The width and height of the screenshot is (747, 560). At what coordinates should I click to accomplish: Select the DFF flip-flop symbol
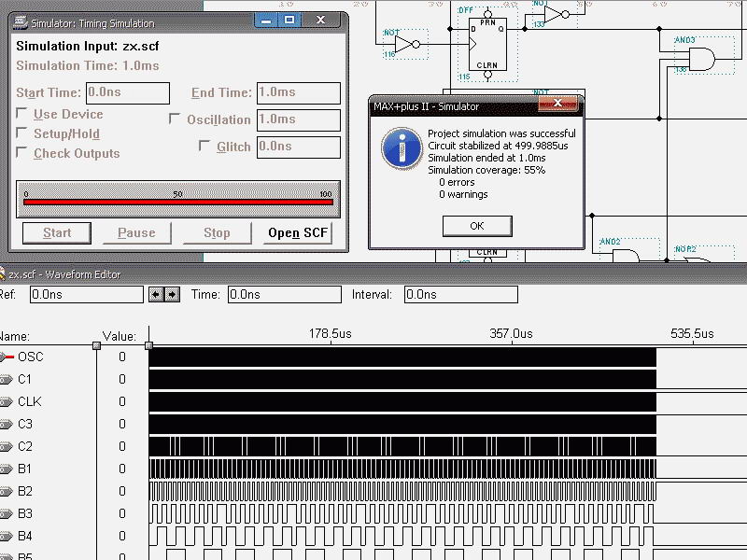pyautogui.click(x=486, y=43)
